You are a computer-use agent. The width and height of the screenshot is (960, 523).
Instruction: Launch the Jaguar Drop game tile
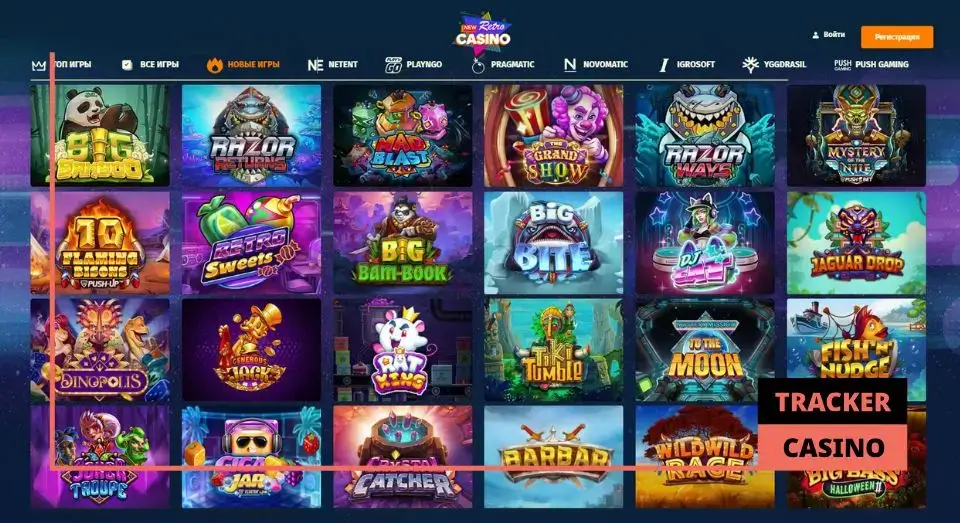[857, 243]
